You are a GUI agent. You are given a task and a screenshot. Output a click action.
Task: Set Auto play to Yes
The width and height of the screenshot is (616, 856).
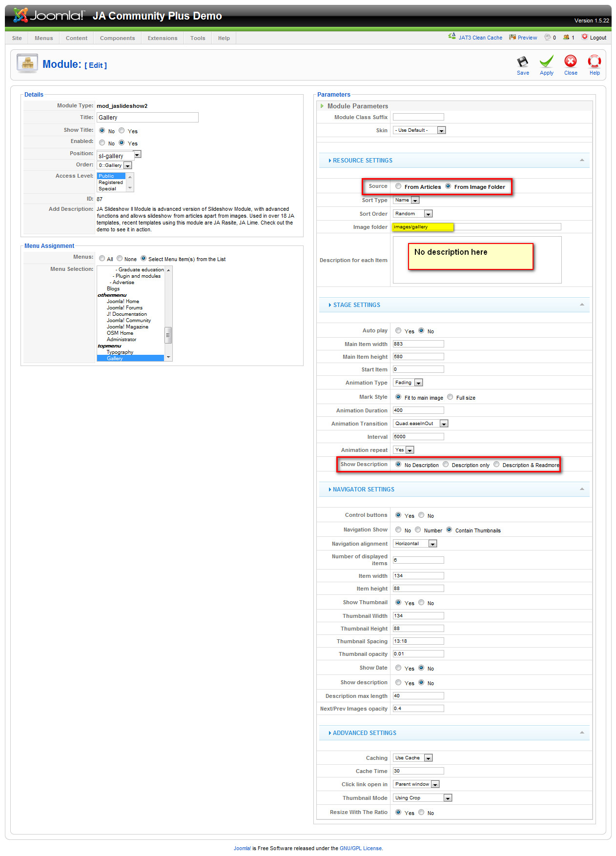point(398,330)
